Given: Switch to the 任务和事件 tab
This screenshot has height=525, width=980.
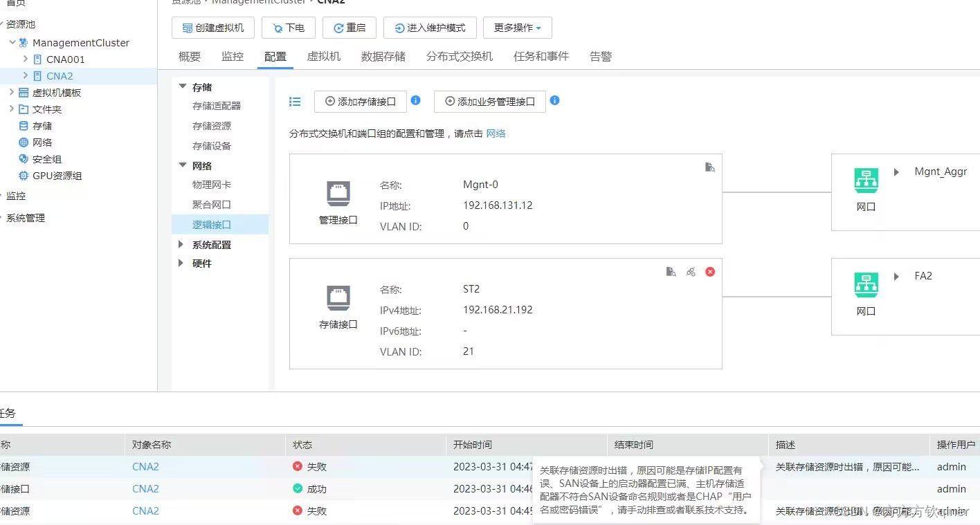Looking at the screenshot, I should pyautogui.click(x=541, y=57).
